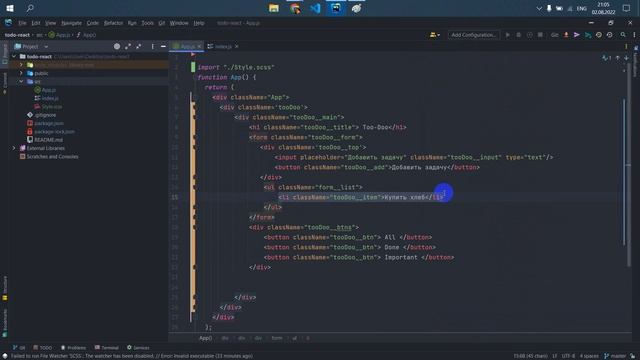Viewport: 640px width, 360px height.
Task: Expand the node_modules folder
Action: (21, 65)
